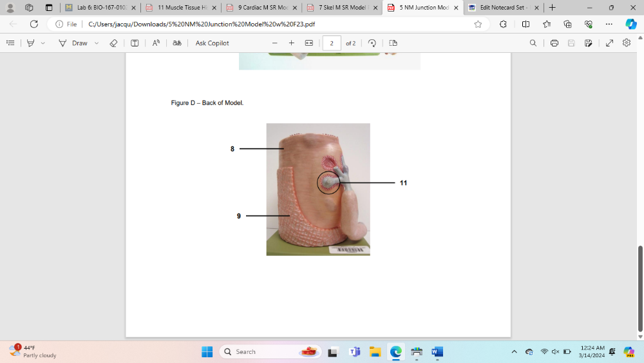This screenshot has width=644, height=363.
Task: Expand the Highlight tool options dropdown
Action: [x=43, y=43]
